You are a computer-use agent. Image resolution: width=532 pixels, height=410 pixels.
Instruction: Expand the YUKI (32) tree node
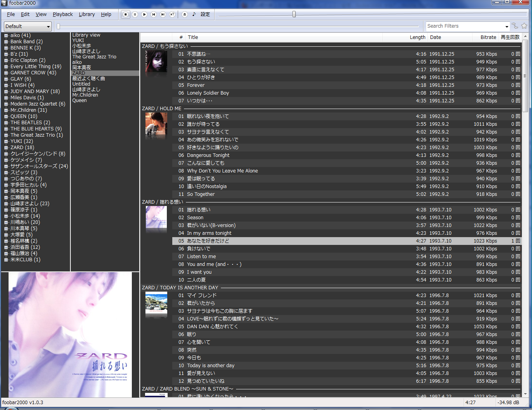(6, 141)
